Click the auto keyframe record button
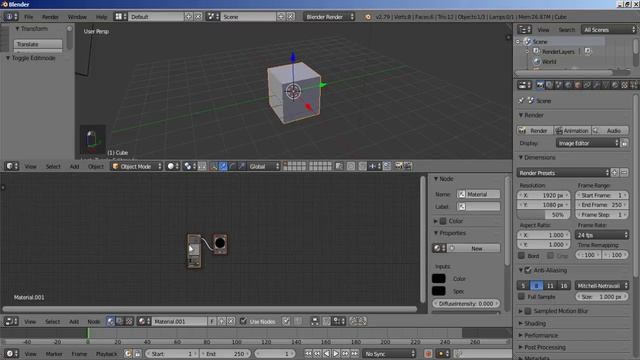Image resolution: width=640 pixels, height=360 pixels. 428,353
